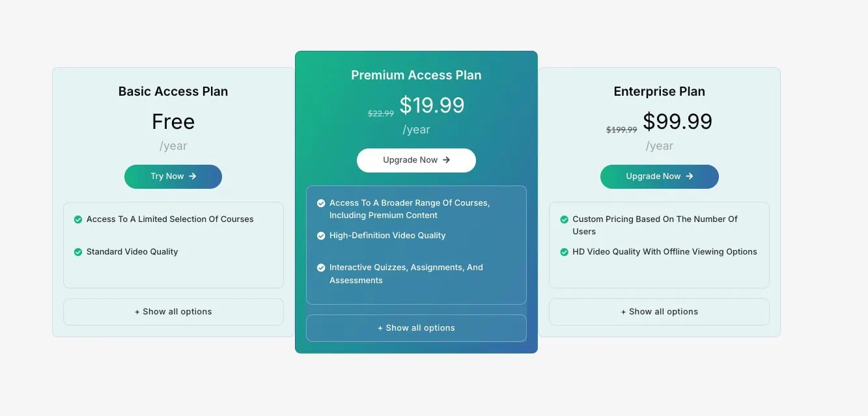This screenshot has width=868, height=416.
Task: Click the checkmark beside Access To A Limited Selection
Action: (x=77, y=219)
